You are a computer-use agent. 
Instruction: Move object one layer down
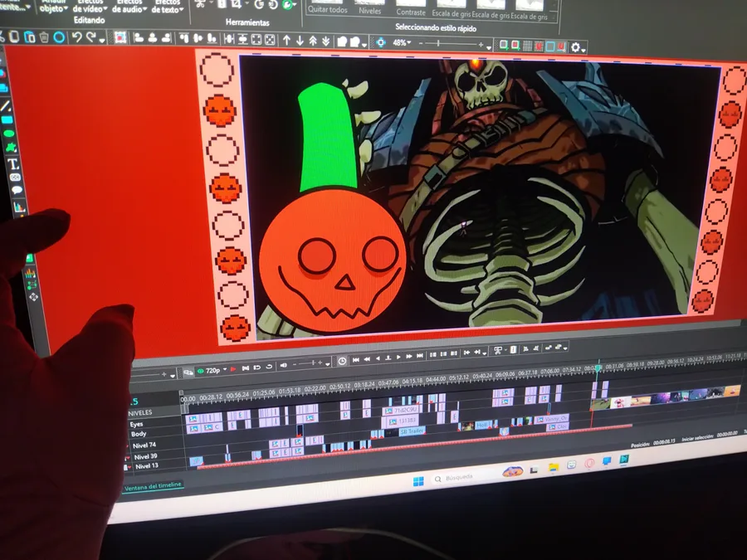point(300,41)
